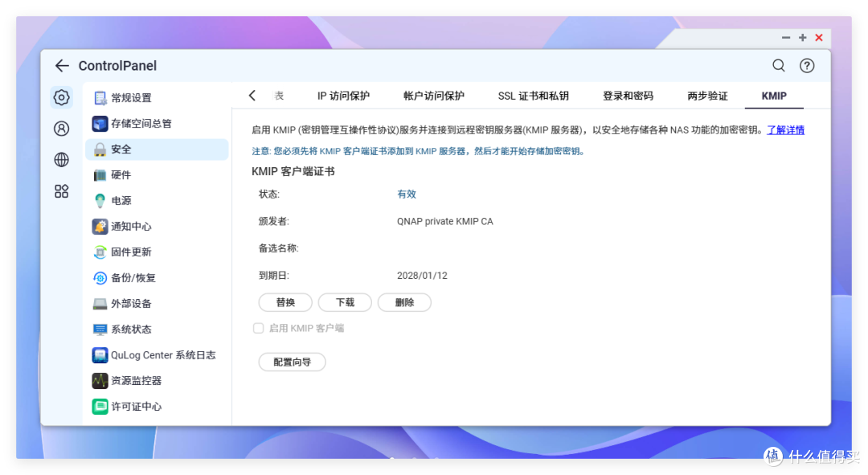Click the 系统状态 monitor icon
The image size is (868, 475).
tap(100, 330)
